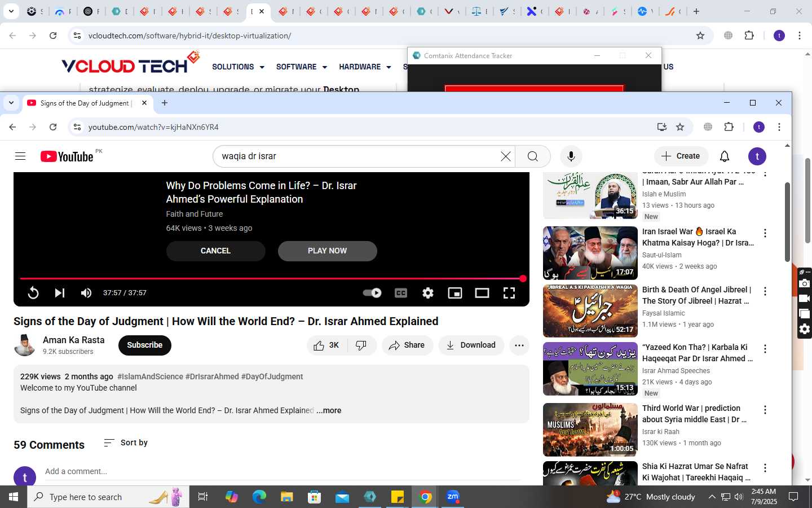812x508 pixels.
Task: Expand SOFTWARE menu on vCloud Tech
Action: point(301,67)
